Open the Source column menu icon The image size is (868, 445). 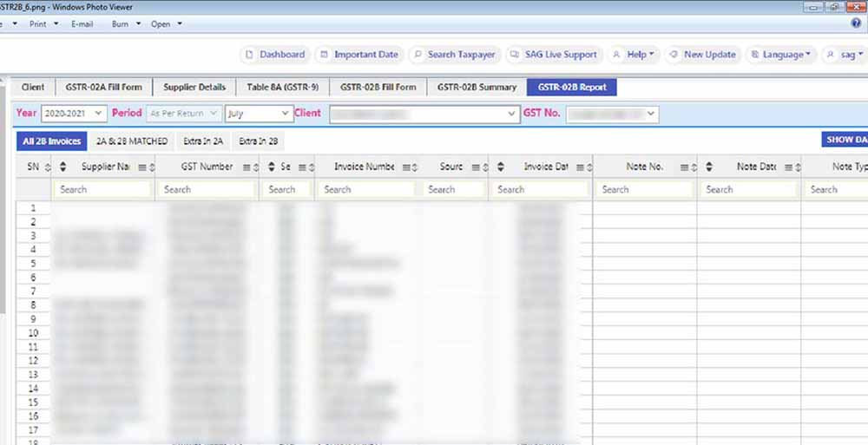[475, 167]
